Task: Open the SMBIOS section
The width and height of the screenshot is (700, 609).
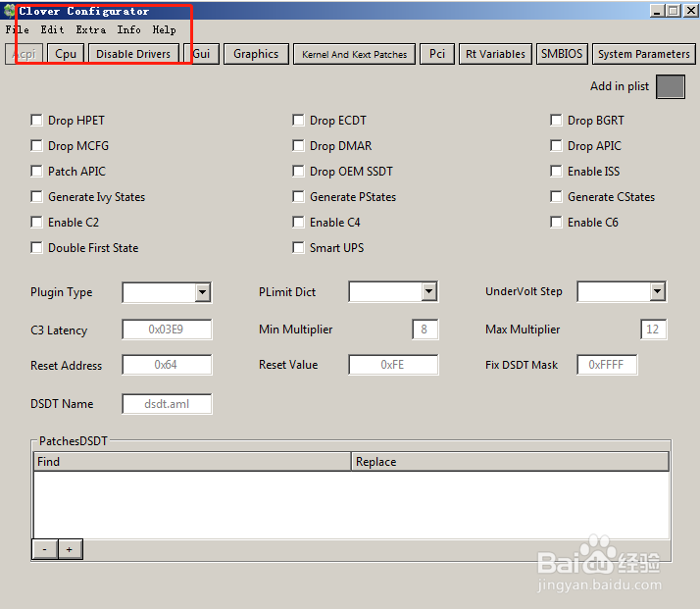Action: (562, 54)
